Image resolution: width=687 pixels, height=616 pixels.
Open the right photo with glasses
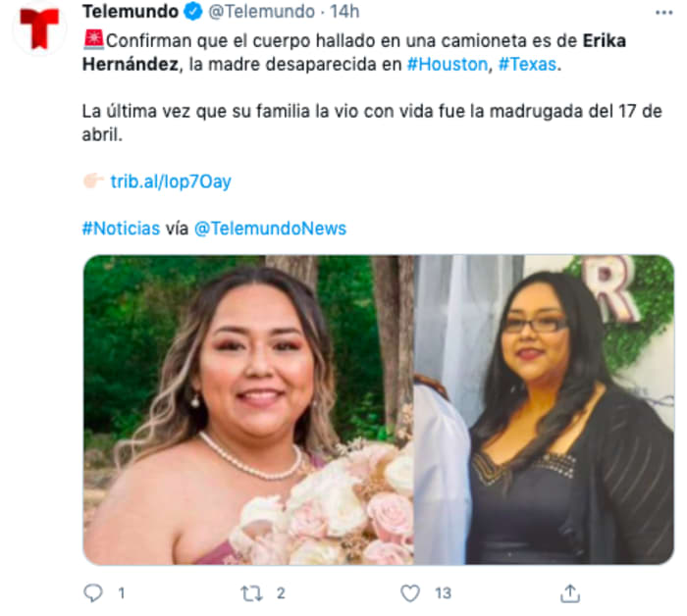(x=544, y=410)
